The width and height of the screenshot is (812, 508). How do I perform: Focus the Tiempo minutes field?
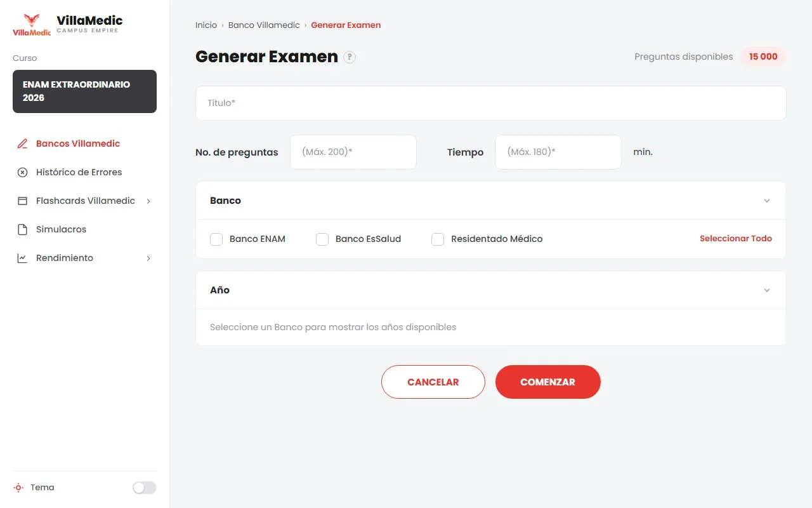558,152
